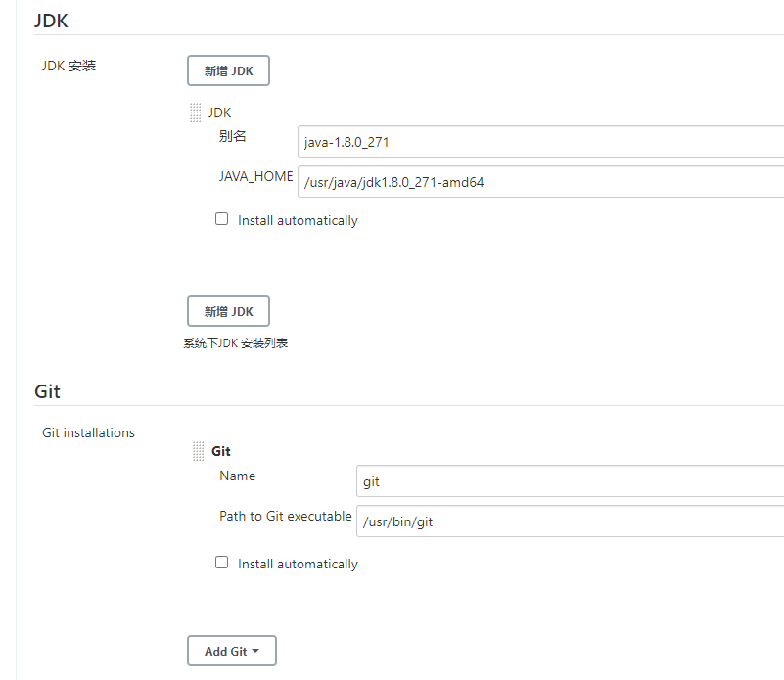Image resolution: width=784 pixels, height=680 pixels.
Task: Click the grip icon beside the JDK entry label
Action: [195, 112]
